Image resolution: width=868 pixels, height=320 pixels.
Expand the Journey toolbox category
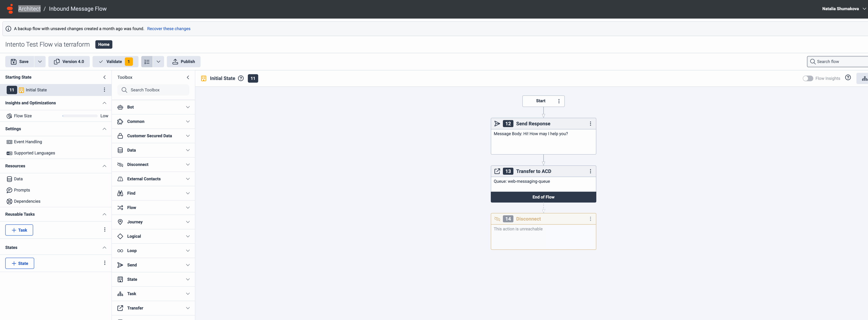point(153,222)
